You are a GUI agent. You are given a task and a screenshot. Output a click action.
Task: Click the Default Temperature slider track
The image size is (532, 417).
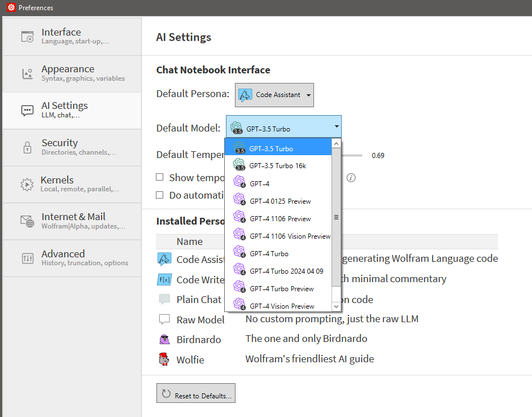click(351, 155)
